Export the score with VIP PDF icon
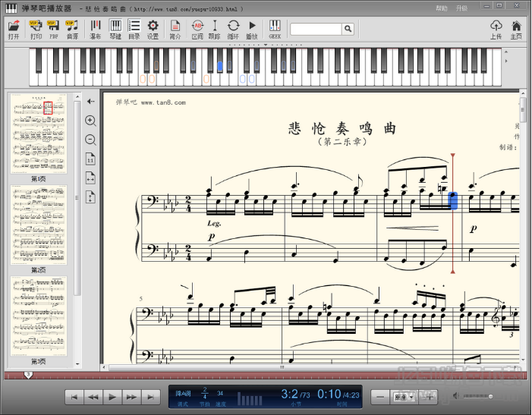 pyautogui.click(x=54, y=29)
